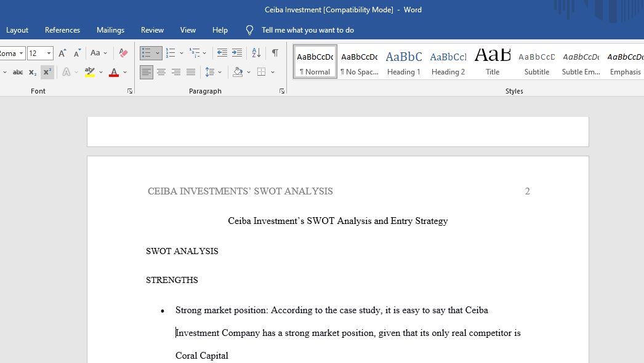Expand the Multilevel List dropdown arrow
Screen dimensions: 644x363
(x=204, y=54)
